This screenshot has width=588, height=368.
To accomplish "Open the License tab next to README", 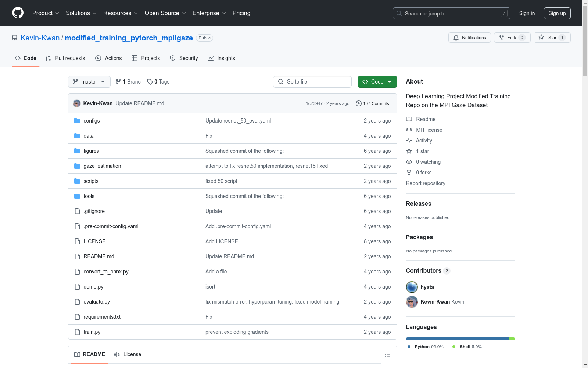I will 128,354.
